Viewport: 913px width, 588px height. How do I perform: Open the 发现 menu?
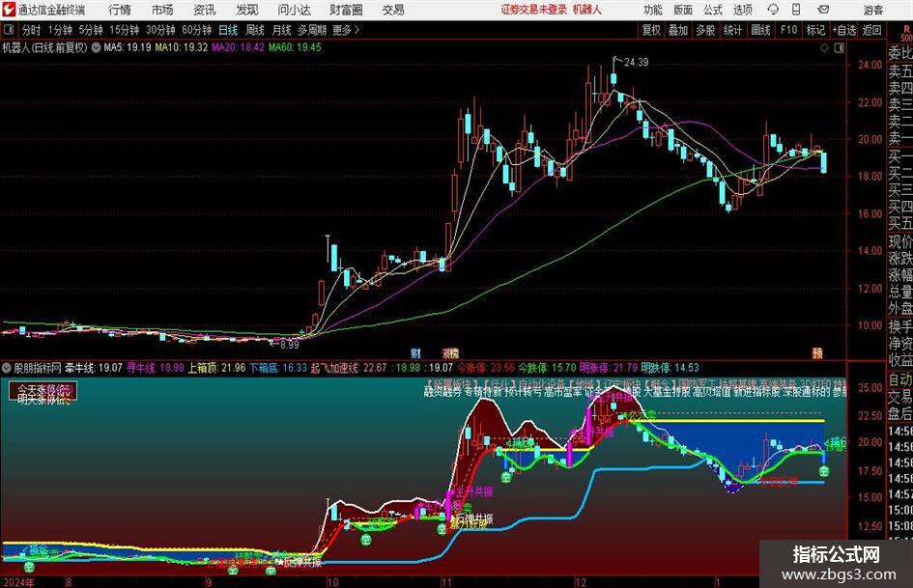[x=247, y=10]
